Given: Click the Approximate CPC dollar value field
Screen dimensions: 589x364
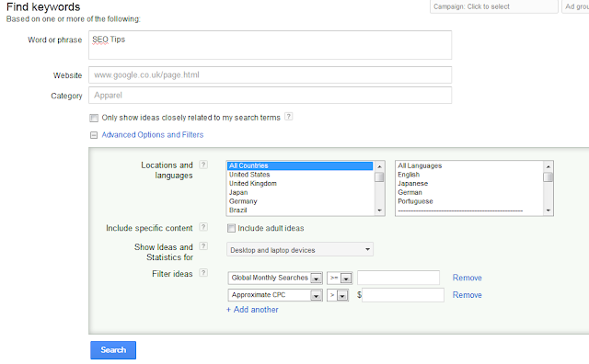Looking at the screenshot, I should 403,295.
